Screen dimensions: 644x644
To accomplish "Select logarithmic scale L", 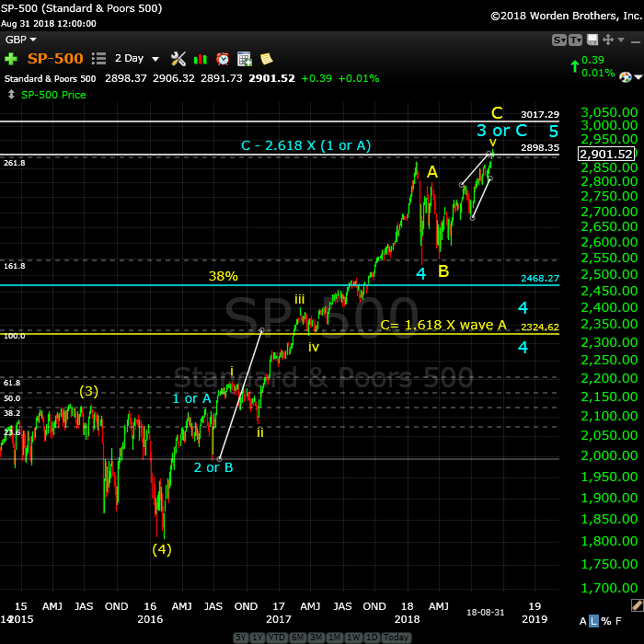I will click(594, 621).
